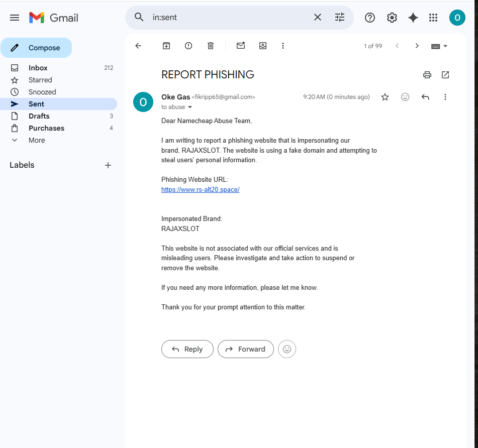Open the toolbar More options menu
This screenshot has width=478, height=448.
pyautogui.click(x=283, y=46)
